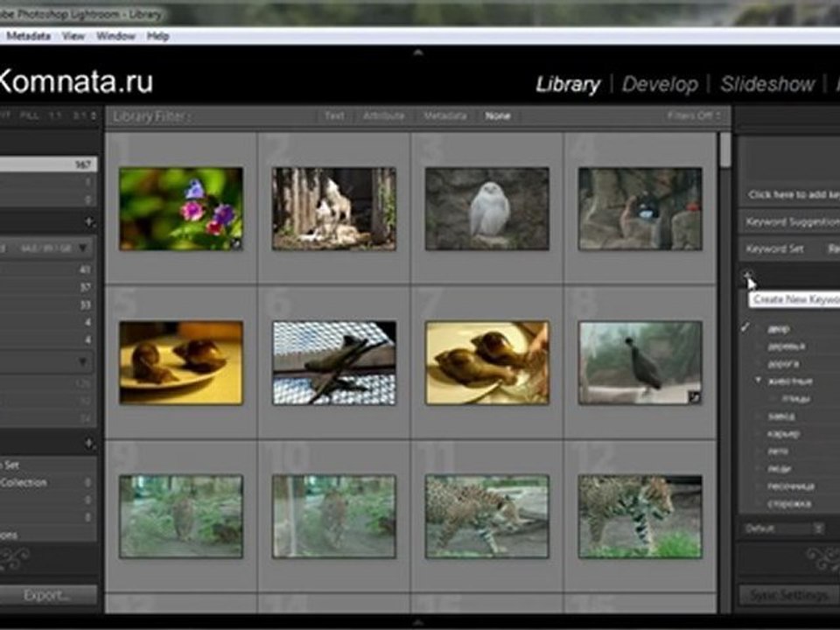This screenshot has height=630, width=840.
Task: Select thumbnail 12 with leopard close-up
Action: (x=640, y=516)
